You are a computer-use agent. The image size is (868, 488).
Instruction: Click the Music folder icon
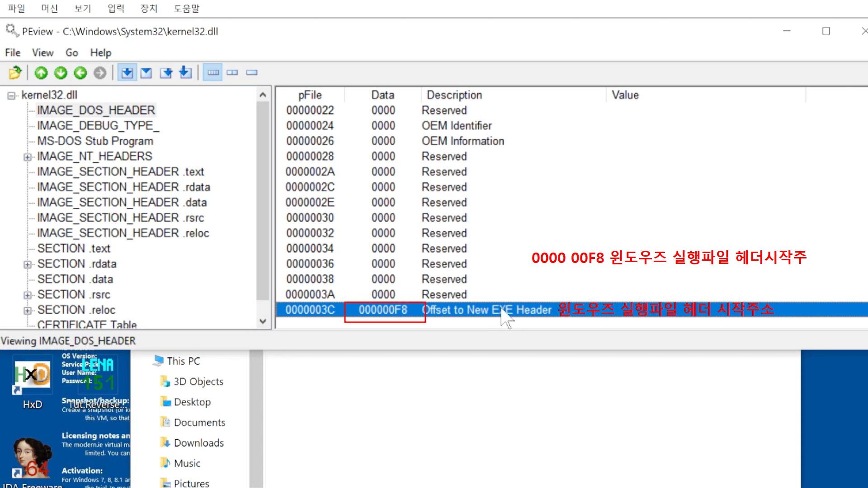[x=165, y=463]
